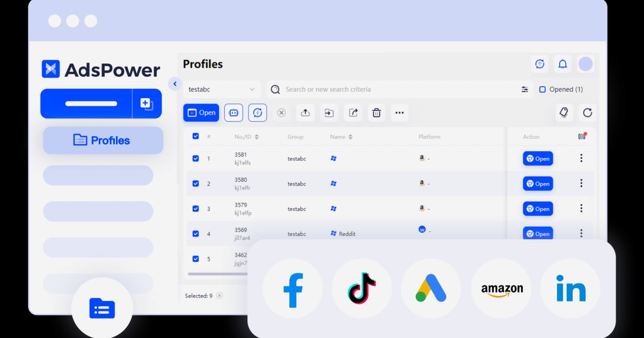Uncheck the row 1 checkbox
The height and width of the screenshot is (338, 644).
[195, 158]
